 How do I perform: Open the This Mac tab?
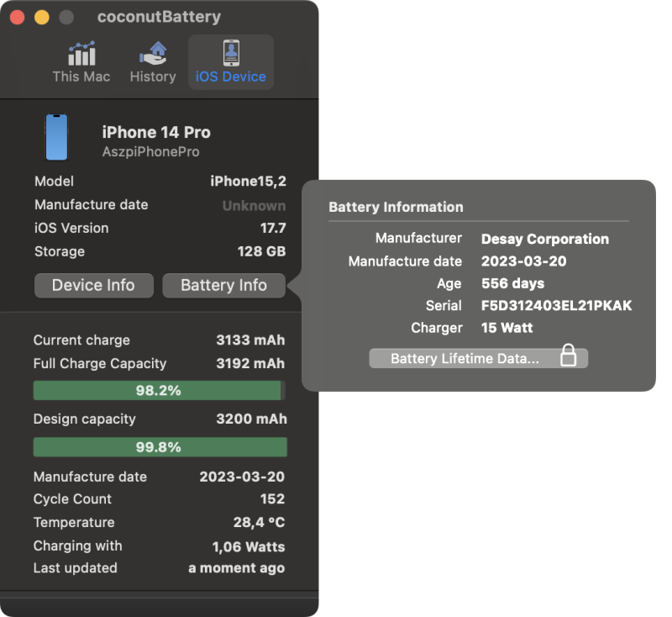81,62
